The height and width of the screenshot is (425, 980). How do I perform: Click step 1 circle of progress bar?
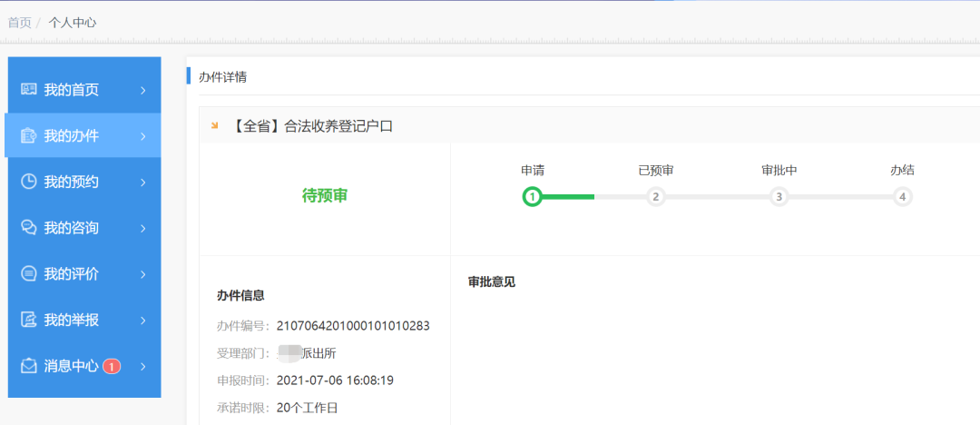(x=532, y=196)
